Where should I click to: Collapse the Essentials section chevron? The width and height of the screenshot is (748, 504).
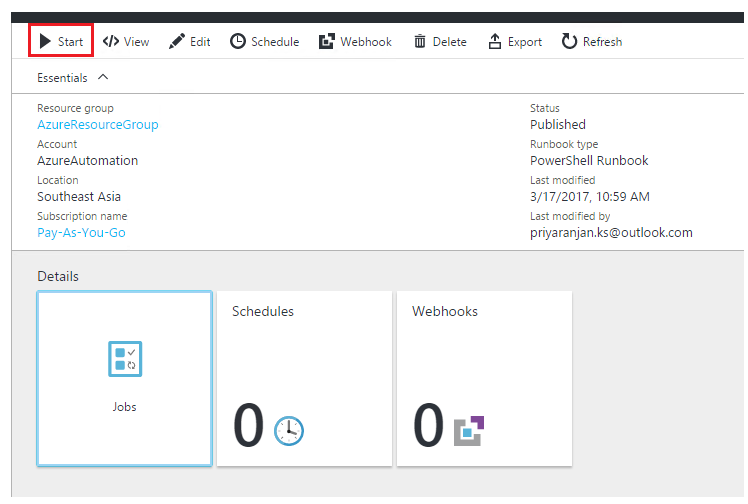[103, 77]
